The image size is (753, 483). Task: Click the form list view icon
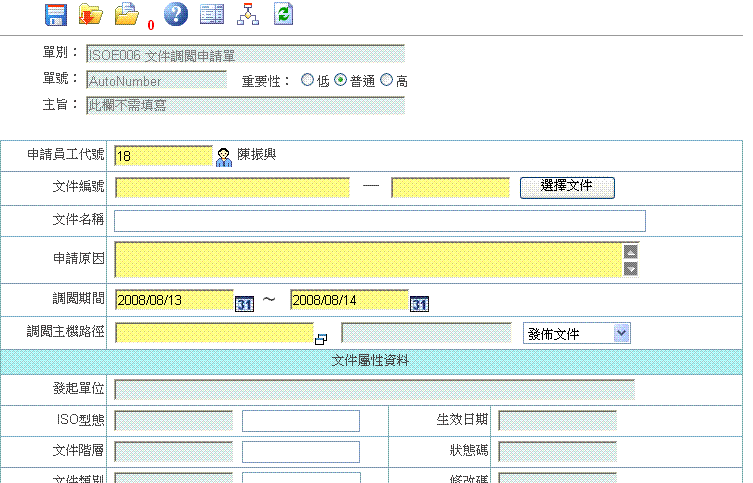[x=211, y=14]
